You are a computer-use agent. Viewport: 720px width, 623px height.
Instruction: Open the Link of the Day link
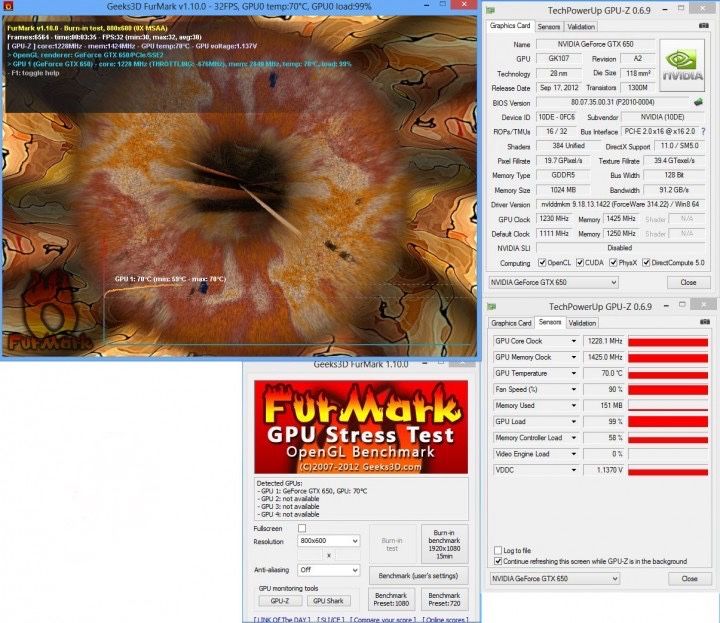282,619
